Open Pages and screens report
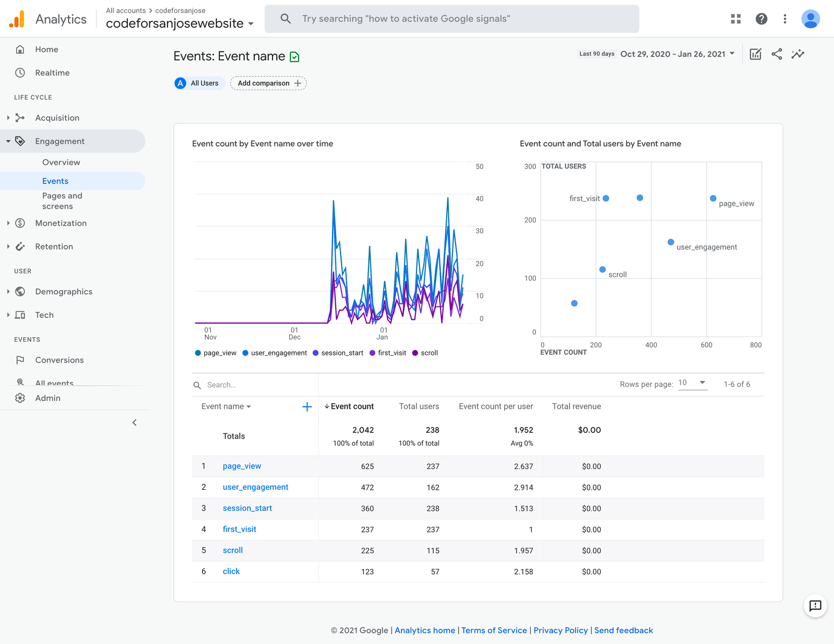 point(62,201)
